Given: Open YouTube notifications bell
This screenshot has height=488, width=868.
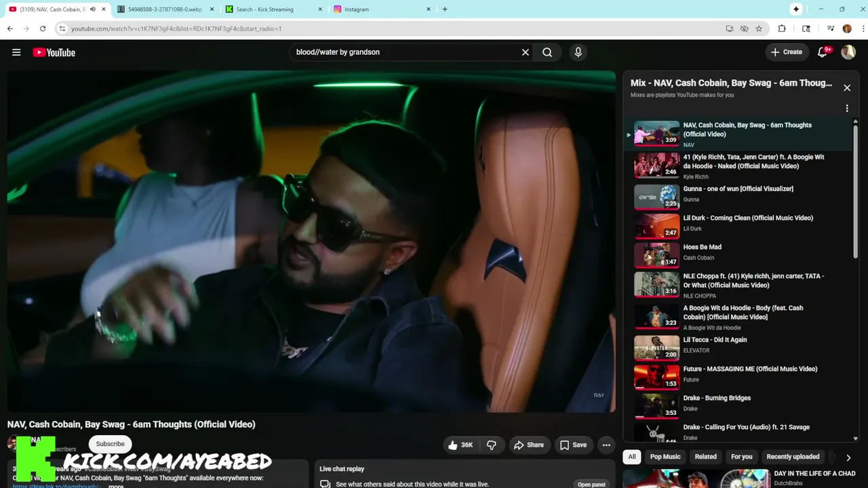Looking at the screenshot, I should (x=823, y=52).
